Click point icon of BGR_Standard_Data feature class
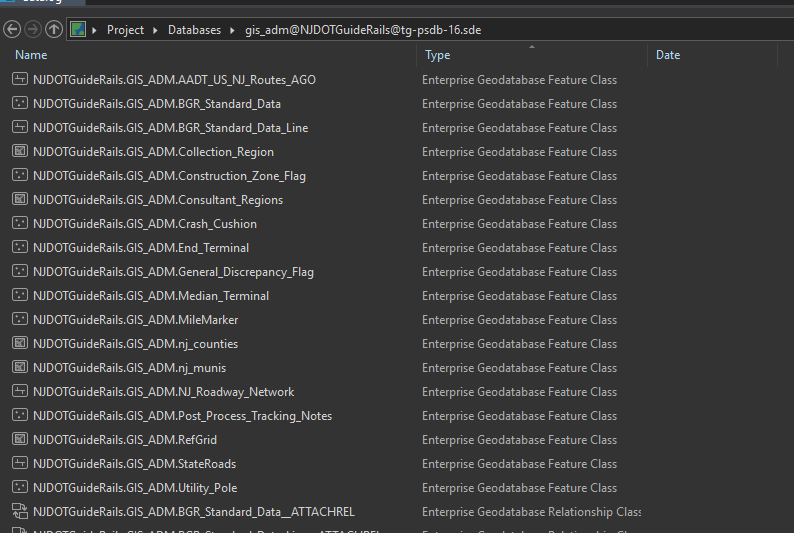 [x=20, y=103]
